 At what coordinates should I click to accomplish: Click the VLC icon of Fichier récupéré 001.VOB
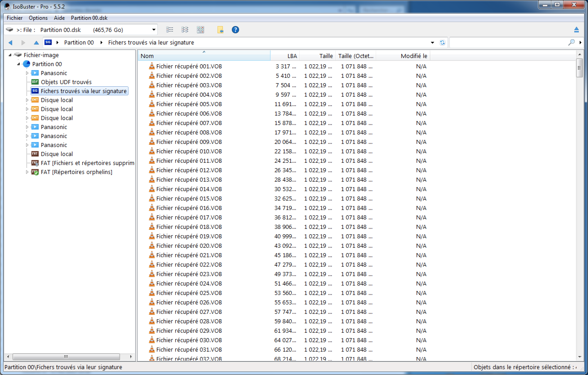click(152, 66)
